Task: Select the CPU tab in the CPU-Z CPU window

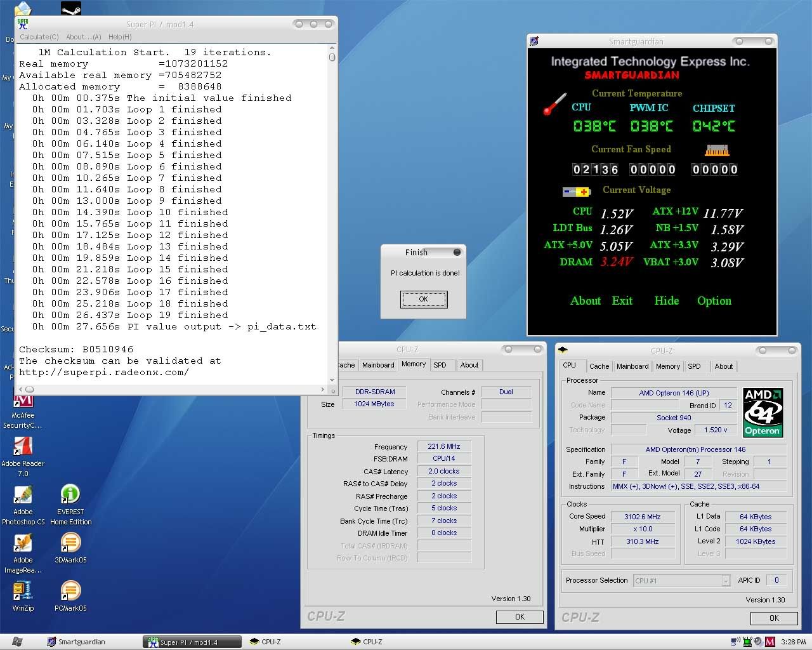Action: pos(569,365)
